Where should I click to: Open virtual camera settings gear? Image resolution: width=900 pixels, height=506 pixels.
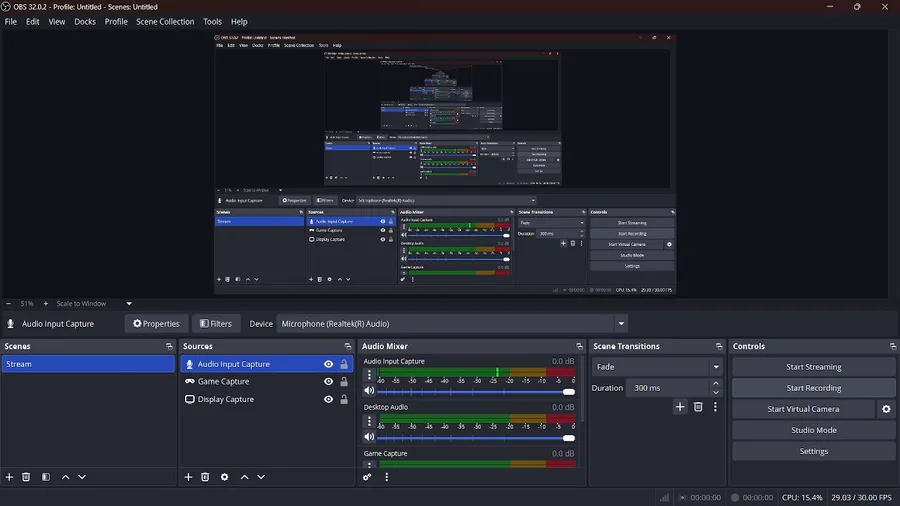[x=886, y=409]
